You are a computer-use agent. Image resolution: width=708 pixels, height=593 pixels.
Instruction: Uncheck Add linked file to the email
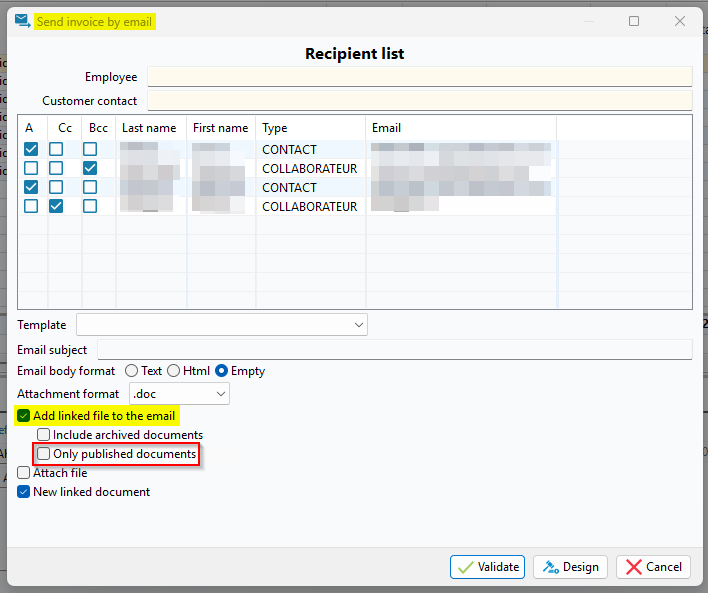tap(24, 416)
